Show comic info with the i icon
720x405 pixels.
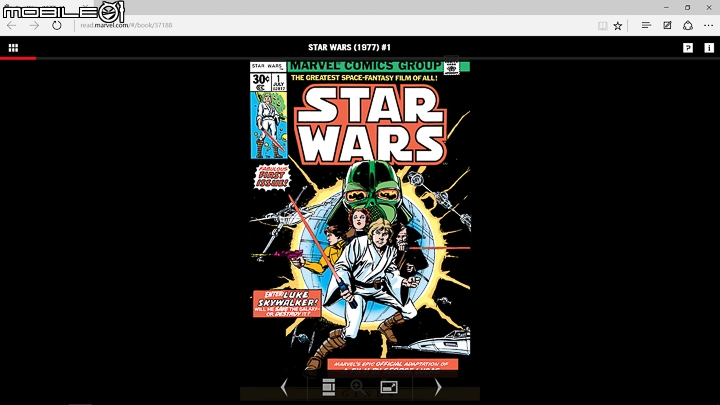click(x=709, y=48)
